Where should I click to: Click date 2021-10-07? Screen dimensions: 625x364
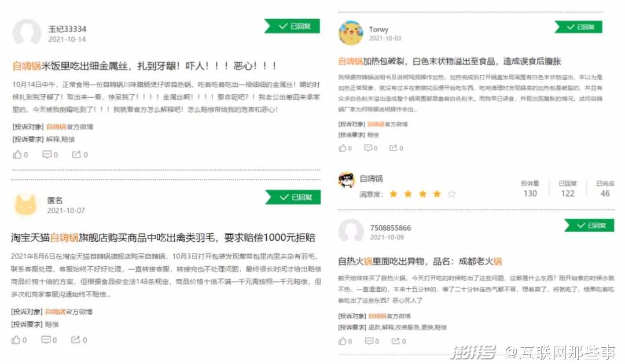(x=66, y=211)
